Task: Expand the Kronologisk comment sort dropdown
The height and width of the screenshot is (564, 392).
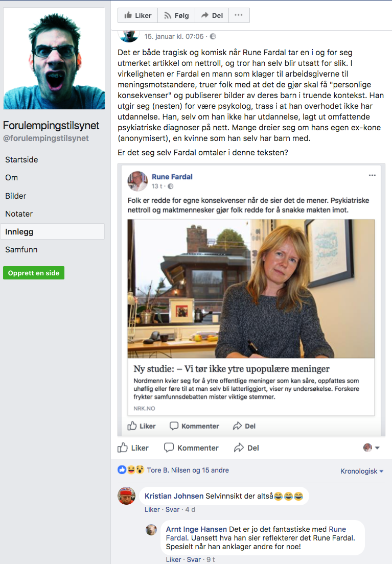Action: click(362, 471)
